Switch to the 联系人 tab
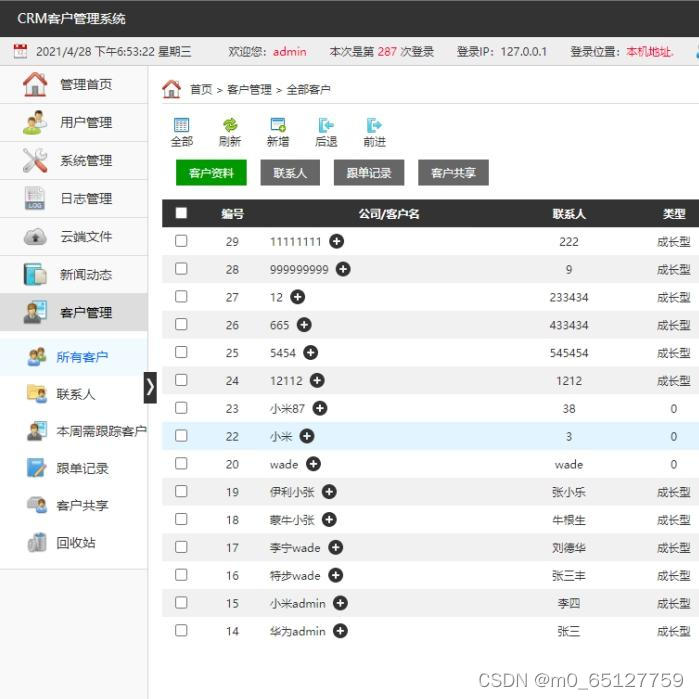The width and height of the screenshot is (699, 699). 290,173
